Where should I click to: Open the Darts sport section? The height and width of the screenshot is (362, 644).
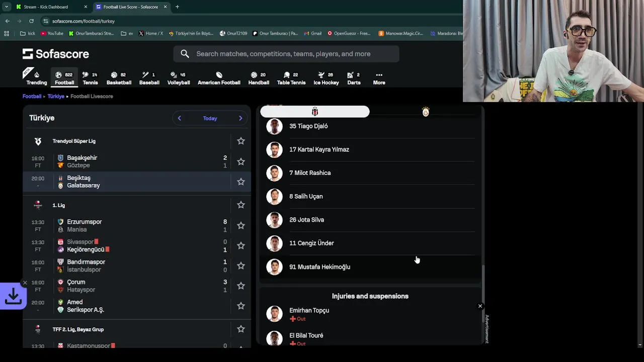tap(354, 78)
